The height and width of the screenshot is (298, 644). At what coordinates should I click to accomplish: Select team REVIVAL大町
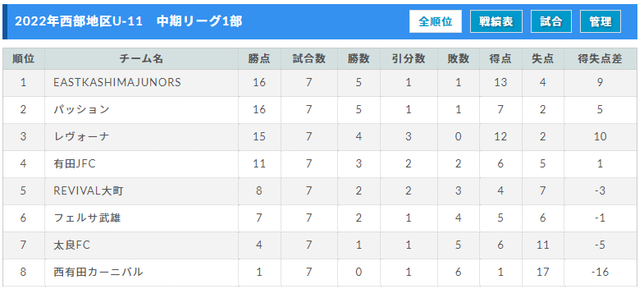point(89,190)
